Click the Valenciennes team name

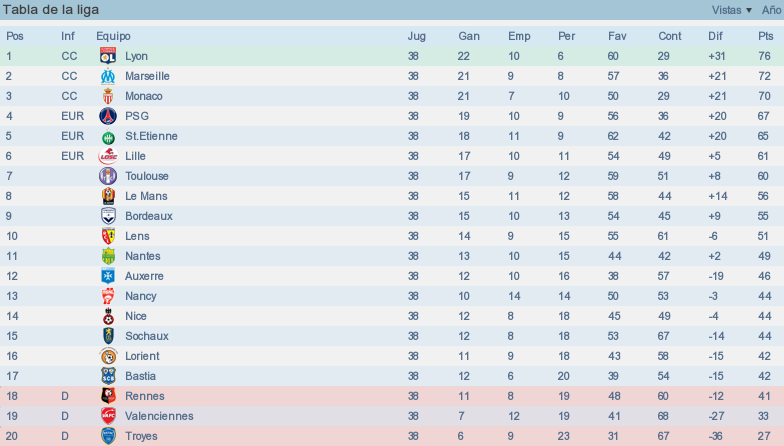[159, 416]
